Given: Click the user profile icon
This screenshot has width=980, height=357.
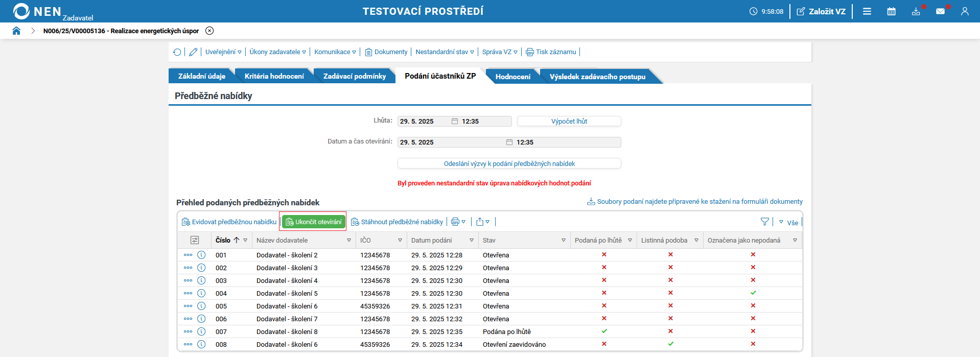Looking at the screenshot, I should 965,11.
